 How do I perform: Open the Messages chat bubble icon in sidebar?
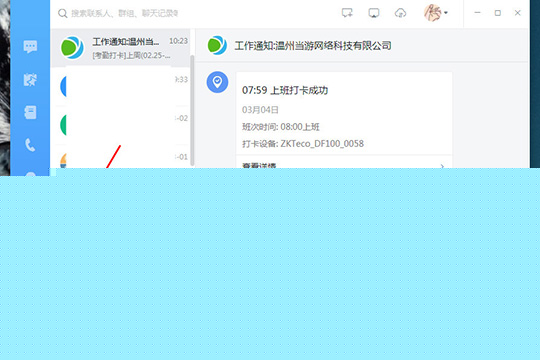[x=30, y=47]
